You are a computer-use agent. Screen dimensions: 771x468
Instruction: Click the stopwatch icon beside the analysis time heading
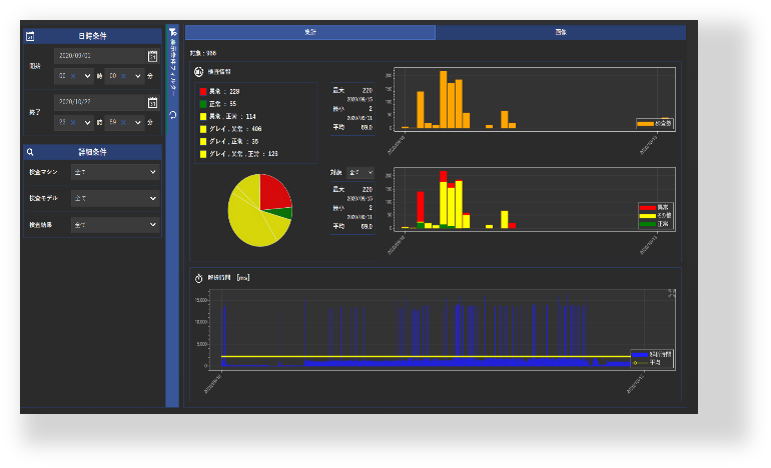click(199, 278)
